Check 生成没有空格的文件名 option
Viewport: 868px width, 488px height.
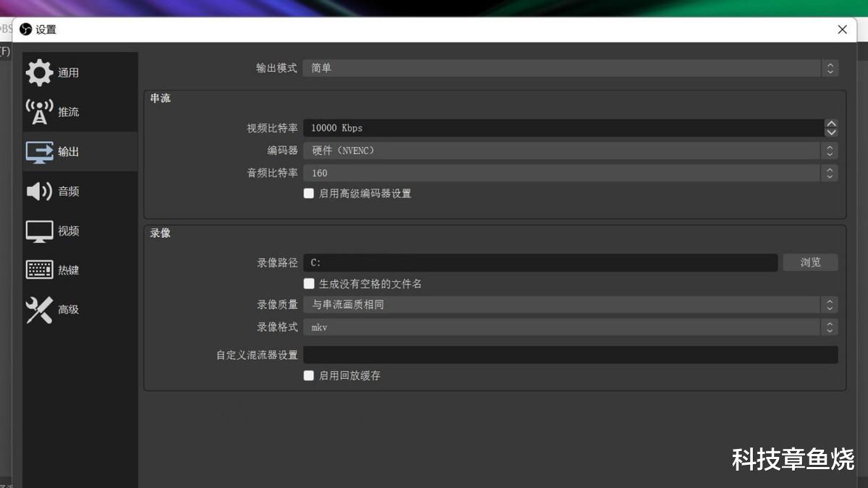click(309, 283)
